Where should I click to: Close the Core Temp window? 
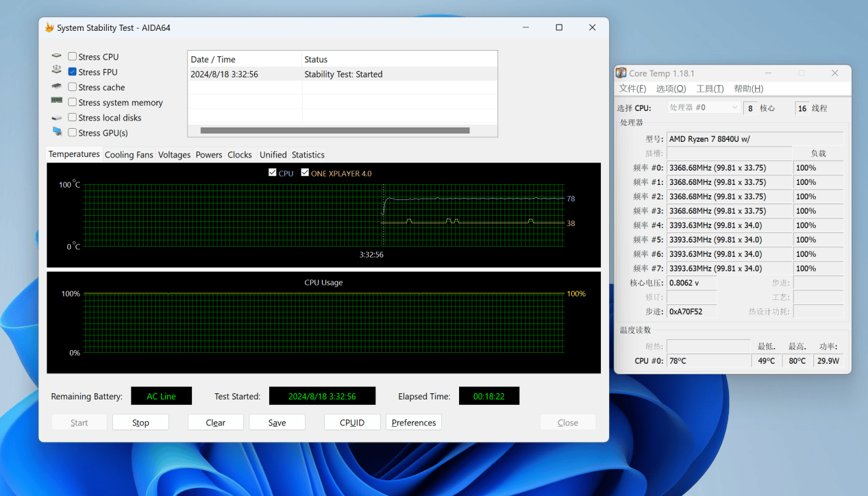834,73
